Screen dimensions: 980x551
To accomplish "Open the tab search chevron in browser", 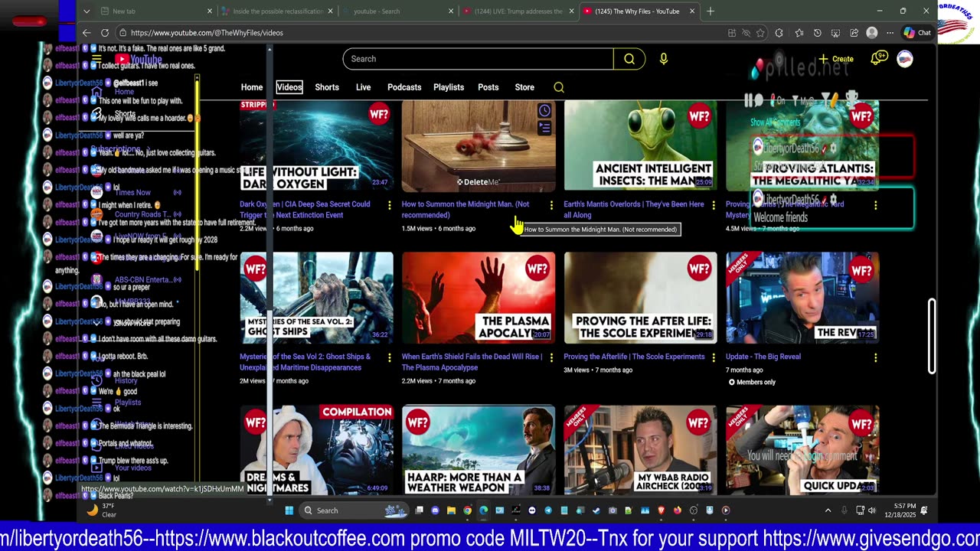I will point(87,11).
